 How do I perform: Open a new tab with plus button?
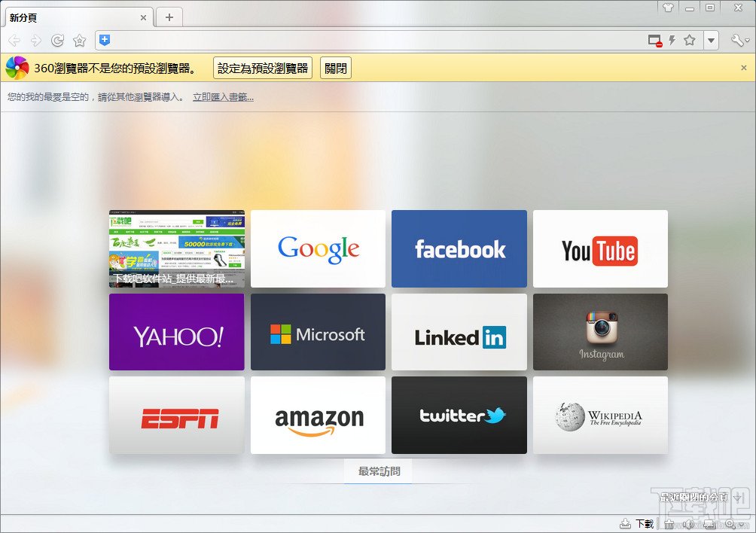coord(169,17)
